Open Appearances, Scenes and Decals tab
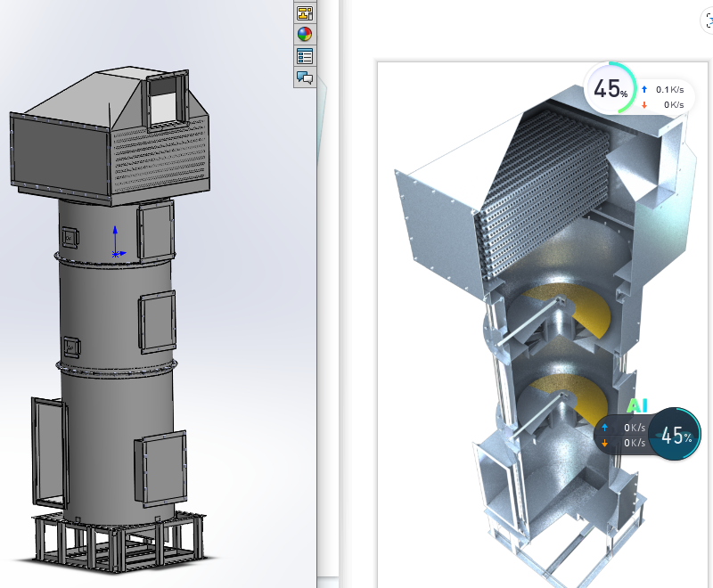The image size is (713, 588). click(305, 35)
